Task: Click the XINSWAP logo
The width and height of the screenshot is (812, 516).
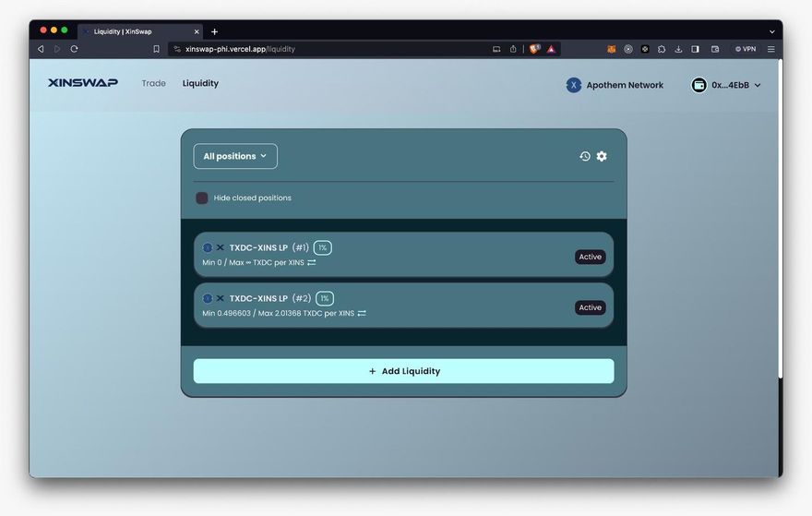Action: [83, 83]
